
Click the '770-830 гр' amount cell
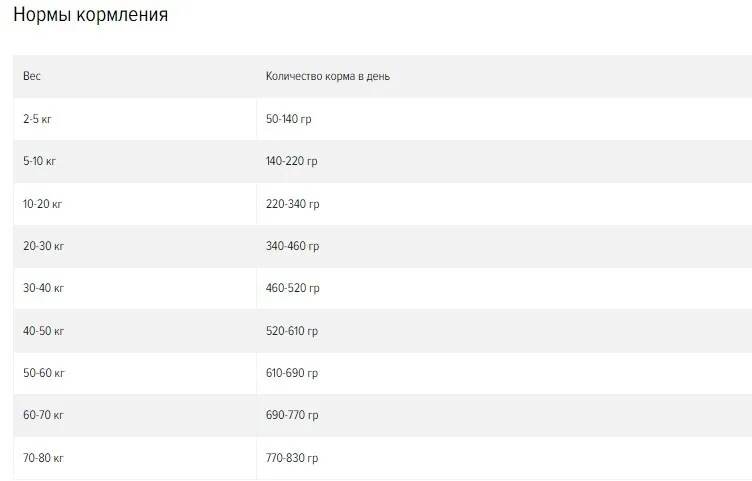(292, 458)
